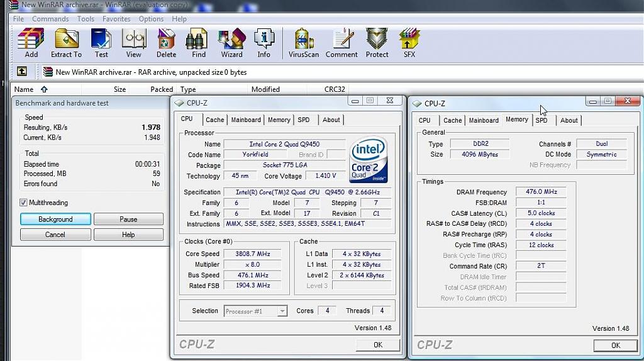Image resolution: width=644 pixels, height=361 pixels.
Task: Switch to CPU tab in right CPU-Z
Action: click(425, 120)
